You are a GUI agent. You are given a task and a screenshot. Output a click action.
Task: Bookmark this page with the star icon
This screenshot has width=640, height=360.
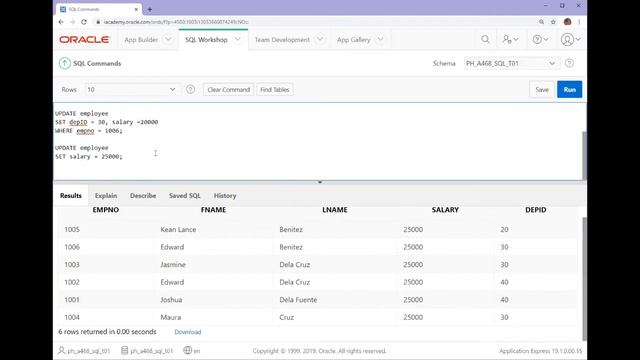553,22
